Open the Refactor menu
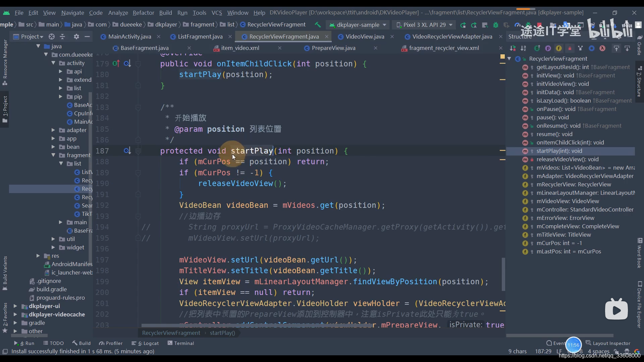Viewport: 644px width, 362px height. pos(143,13)
